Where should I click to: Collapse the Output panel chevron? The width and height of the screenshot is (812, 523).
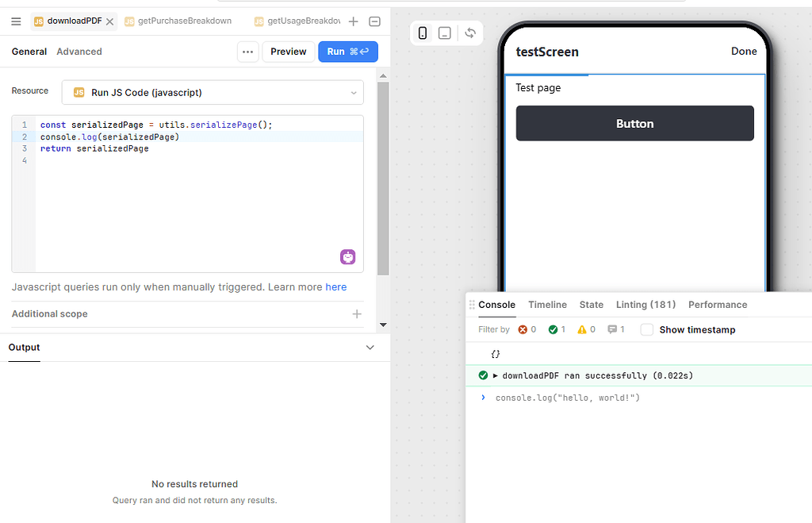(x=370, y=347)
